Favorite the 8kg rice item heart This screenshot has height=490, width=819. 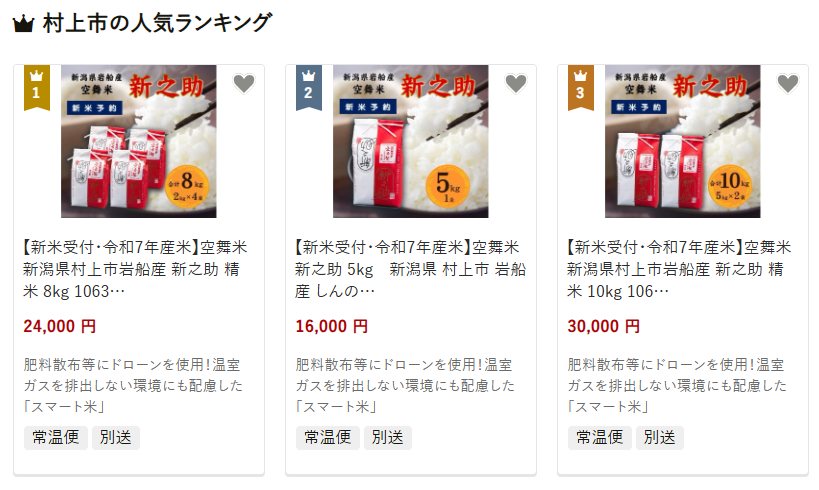point(243,84)
